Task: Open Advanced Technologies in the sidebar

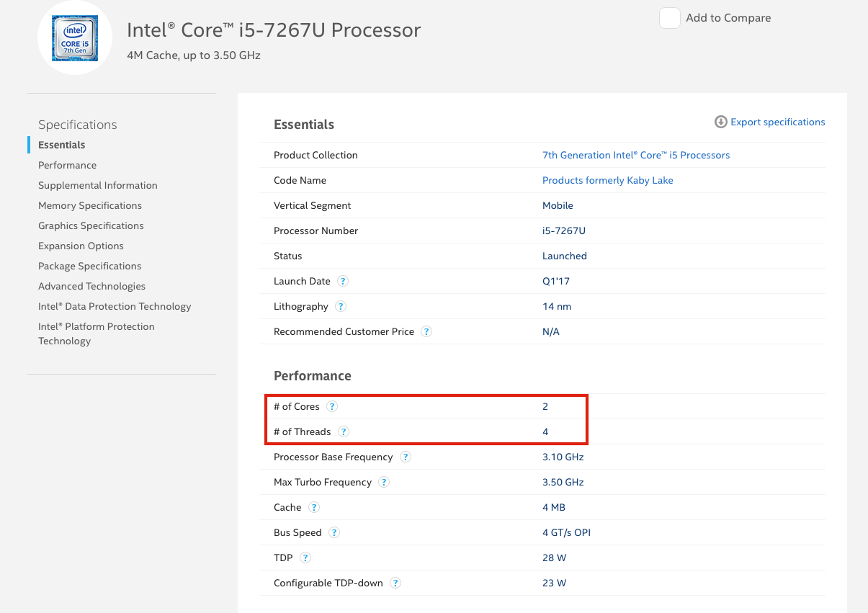Action: pyautogui.click(x=91, y=286)
